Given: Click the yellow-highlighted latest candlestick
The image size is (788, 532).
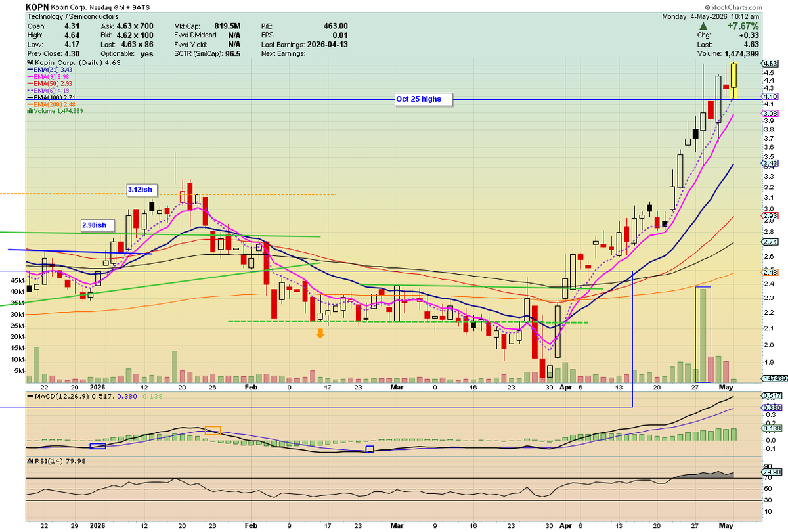Looking at the screenshot, I should (734, 81).
